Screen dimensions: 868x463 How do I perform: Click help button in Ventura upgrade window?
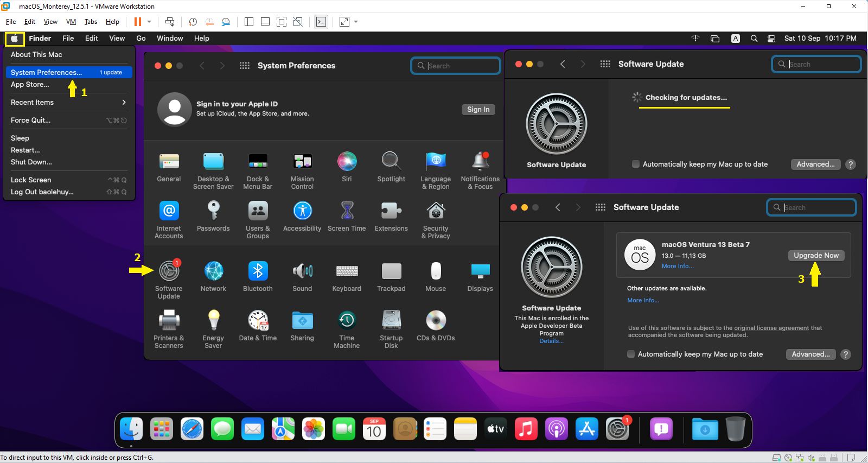[846, 354]
